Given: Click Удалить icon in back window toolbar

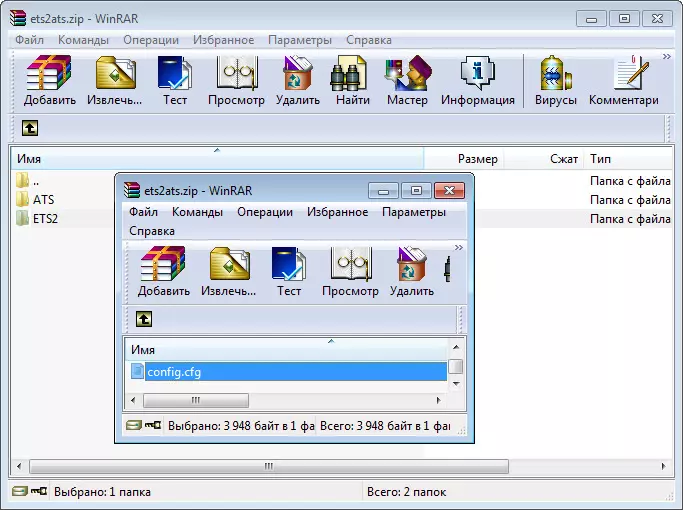Looking at the screenshot, I should [x=298, y=72].
